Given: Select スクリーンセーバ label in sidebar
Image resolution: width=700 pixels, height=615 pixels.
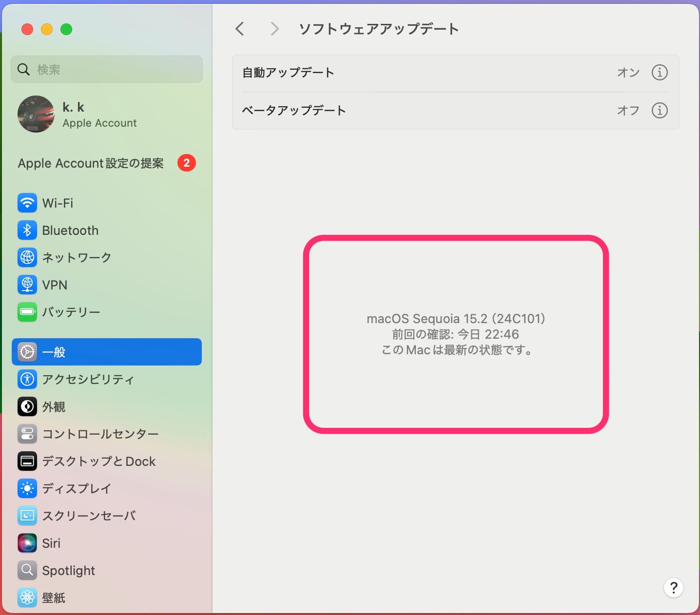Looking at the screenshot, I should pyautogui.click(x=89, y=516).
